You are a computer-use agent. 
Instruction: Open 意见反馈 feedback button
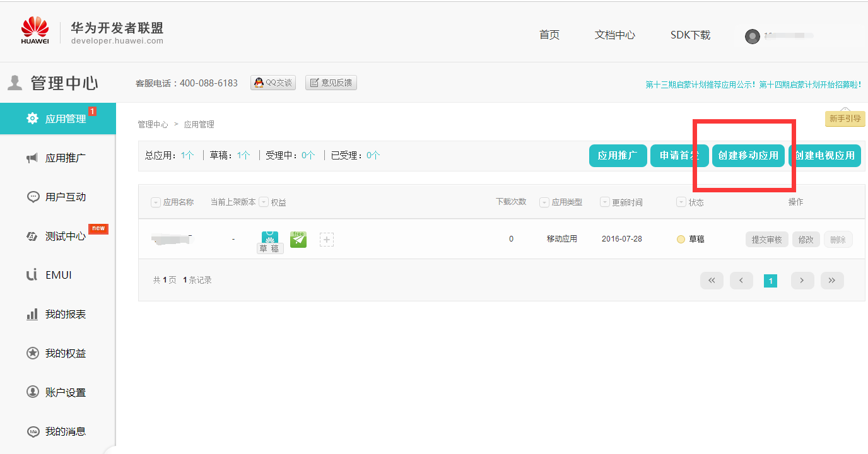click(331, 83)
